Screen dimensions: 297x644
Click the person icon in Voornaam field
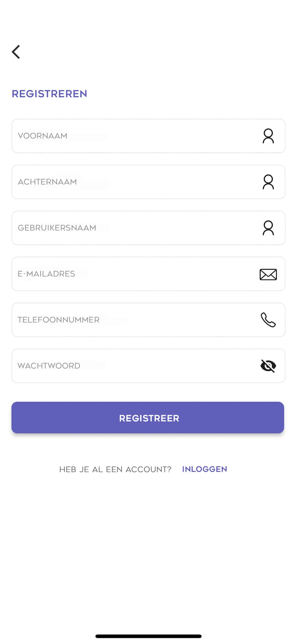pyautogui.click(x=268, y=136)
